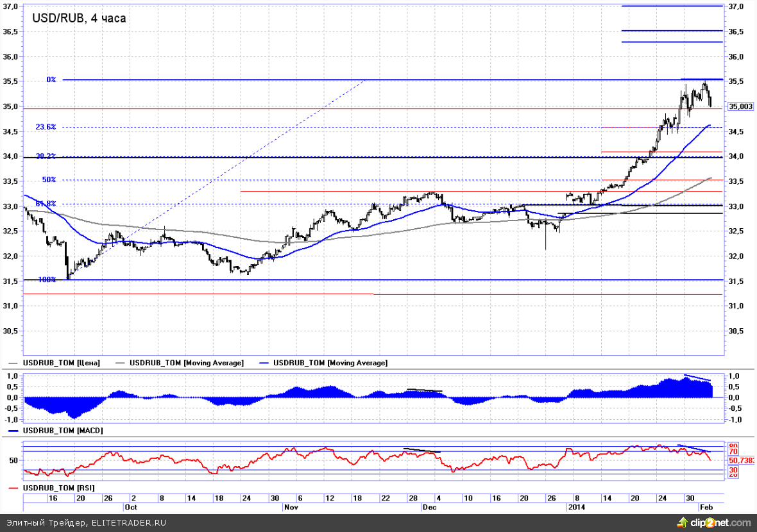
Task: Click the Nov label on time axis
Action: click(x=291, y=506)
